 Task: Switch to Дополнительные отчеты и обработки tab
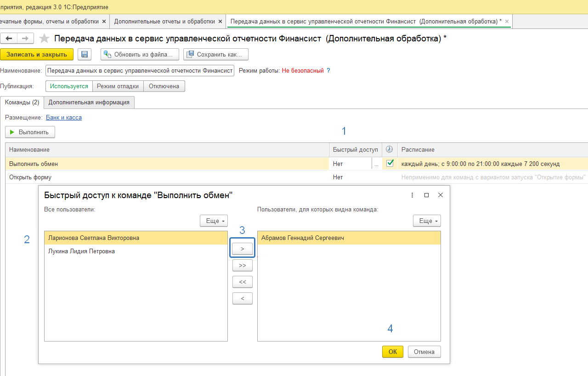click(164, 21)
